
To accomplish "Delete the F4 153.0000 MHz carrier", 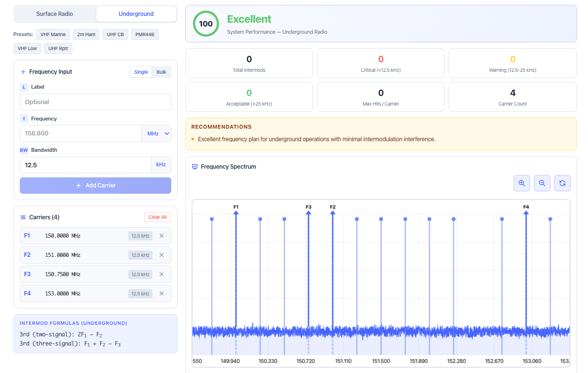I will point(162,293).
